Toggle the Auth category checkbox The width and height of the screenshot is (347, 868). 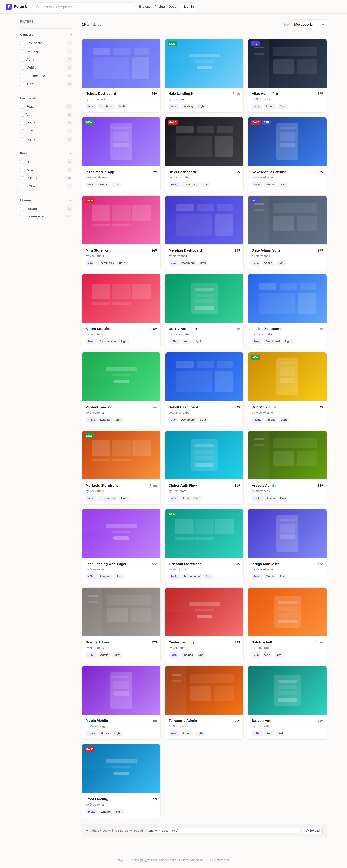point(22,84)
